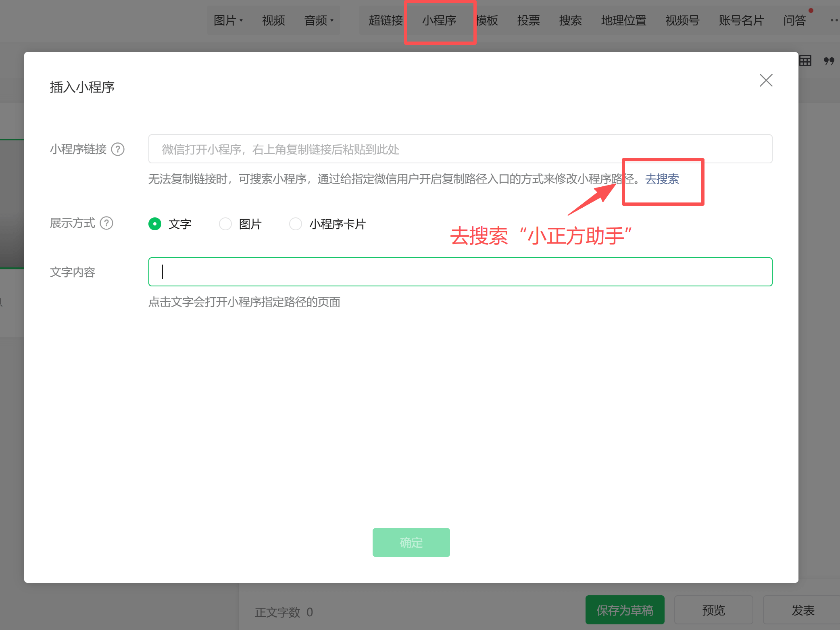This screenshot has height=630, width=840.
Task: Select the 文字 display radio button
Action: pos(155,224)
